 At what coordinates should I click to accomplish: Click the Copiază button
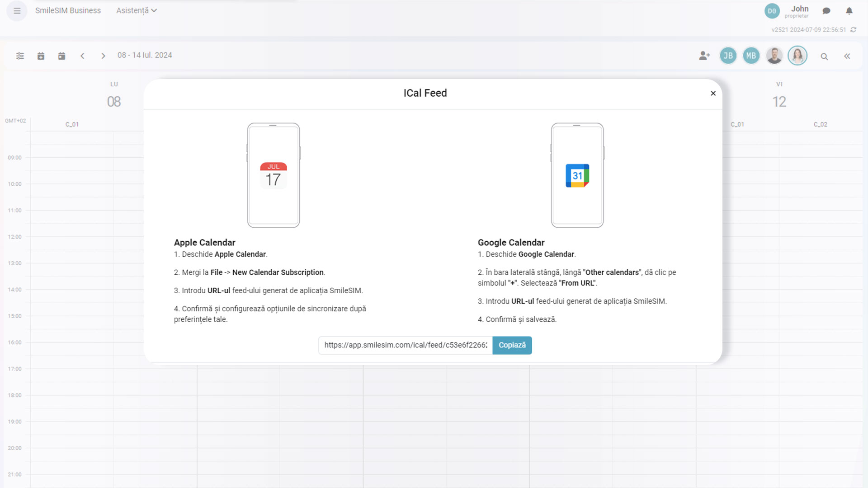coord(512,345)
